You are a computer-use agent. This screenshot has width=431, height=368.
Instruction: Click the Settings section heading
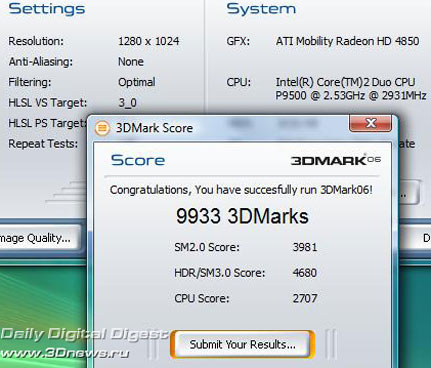pyautogui.click(x=47, y=8)
